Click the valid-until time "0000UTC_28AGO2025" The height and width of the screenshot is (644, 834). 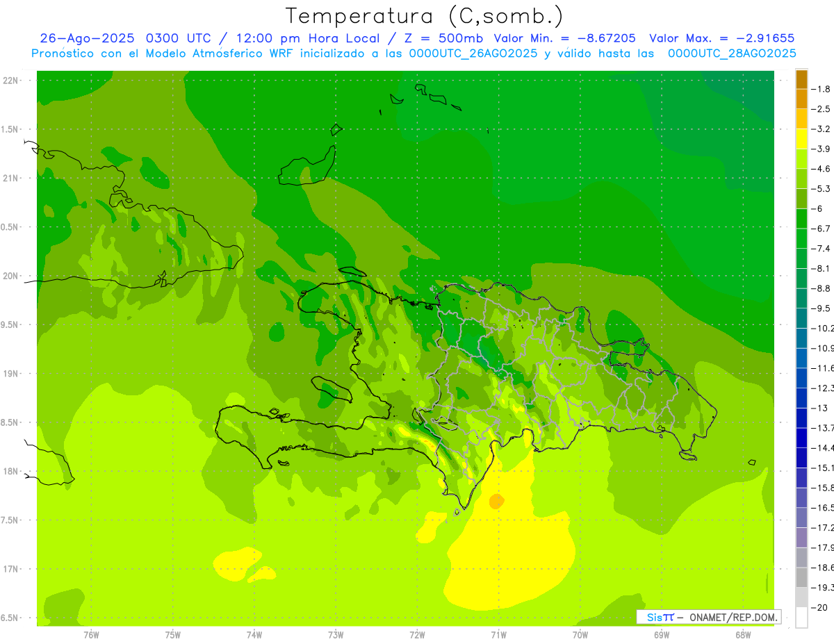tap(731, 53)
